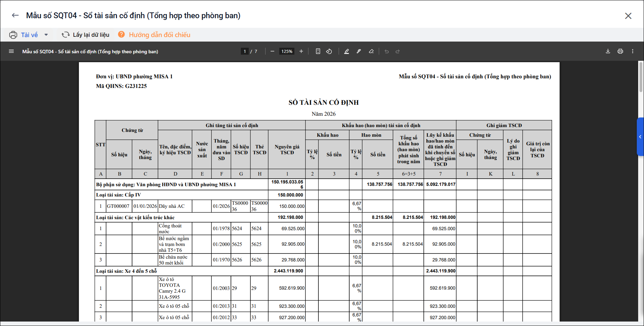Open PDF viewer more options menu
Viewport: 644px width, 326px height.
click(633, 52)
